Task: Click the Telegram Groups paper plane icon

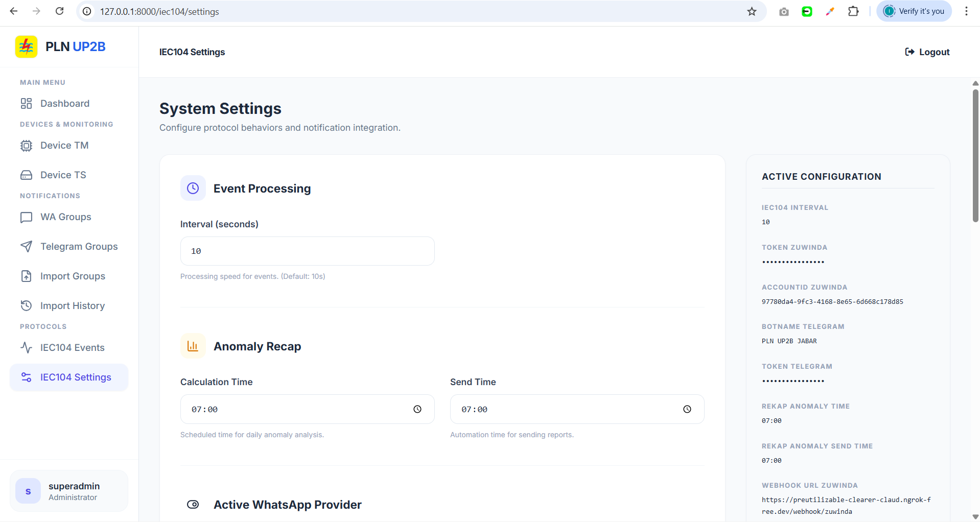Action: tap(26, 247)
